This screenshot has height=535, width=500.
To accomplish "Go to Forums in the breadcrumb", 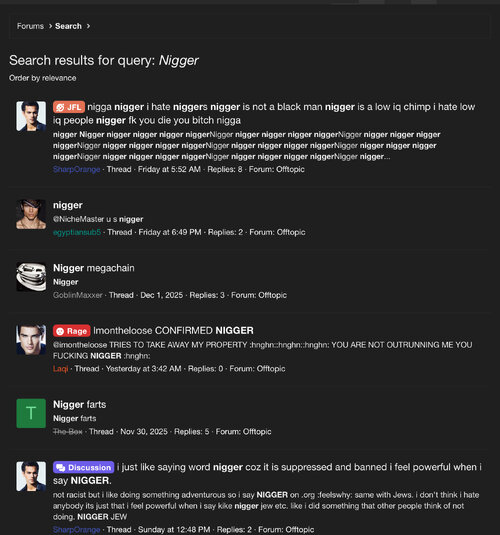I will (30, 26).
